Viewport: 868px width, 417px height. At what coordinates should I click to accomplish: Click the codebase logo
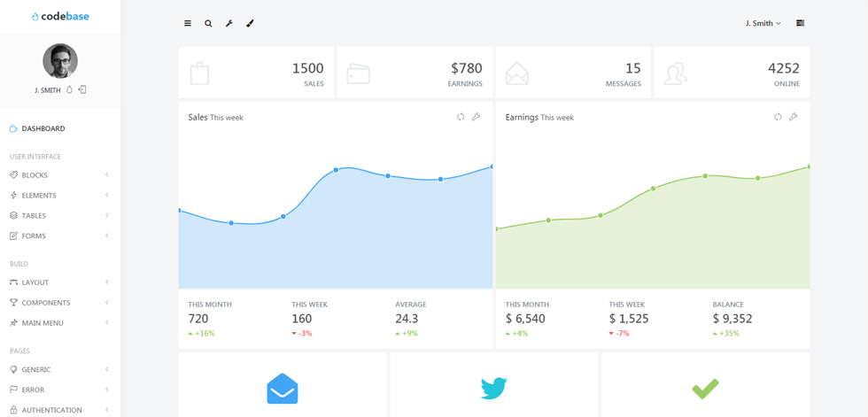(60, 17)
